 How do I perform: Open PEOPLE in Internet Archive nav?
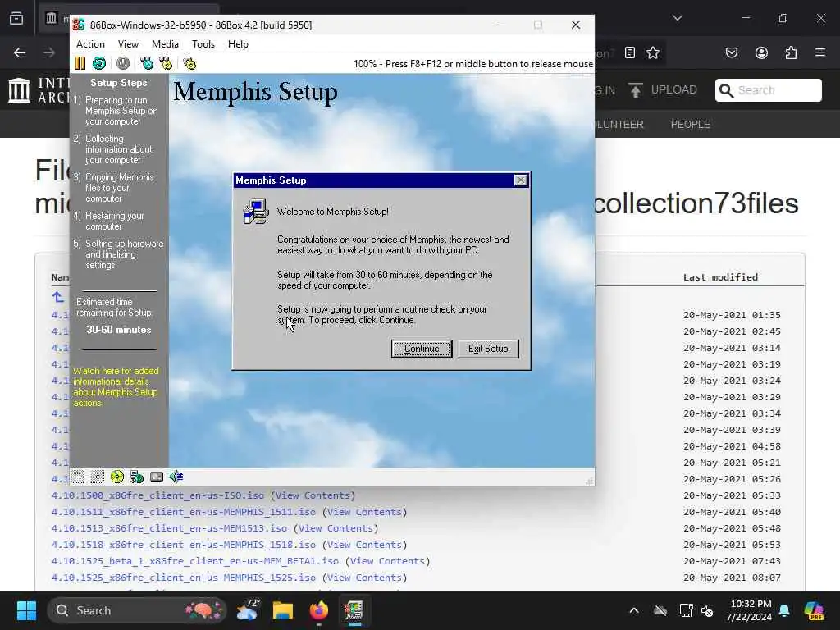(x=690, y=125)
